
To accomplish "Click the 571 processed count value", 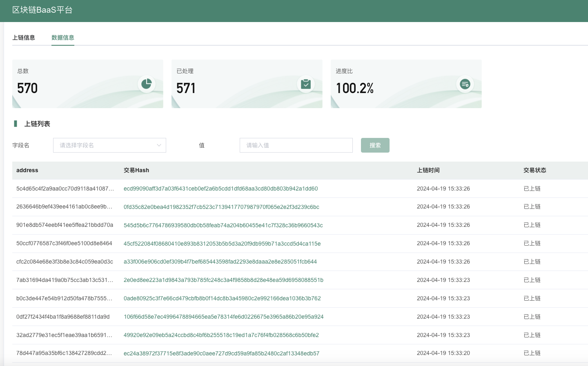I will pos(186,88).
